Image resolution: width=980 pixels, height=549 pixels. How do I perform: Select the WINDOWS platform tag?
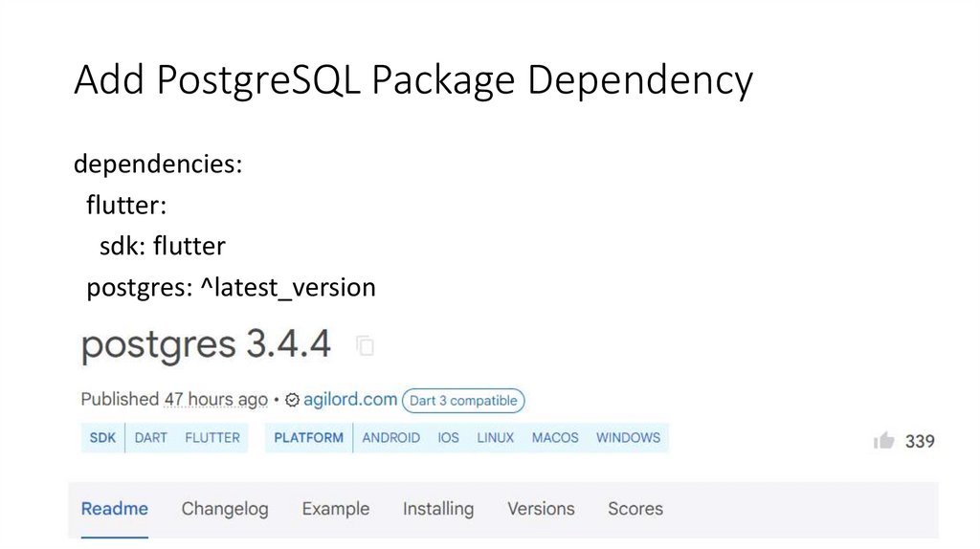click(x=628, y=438)
